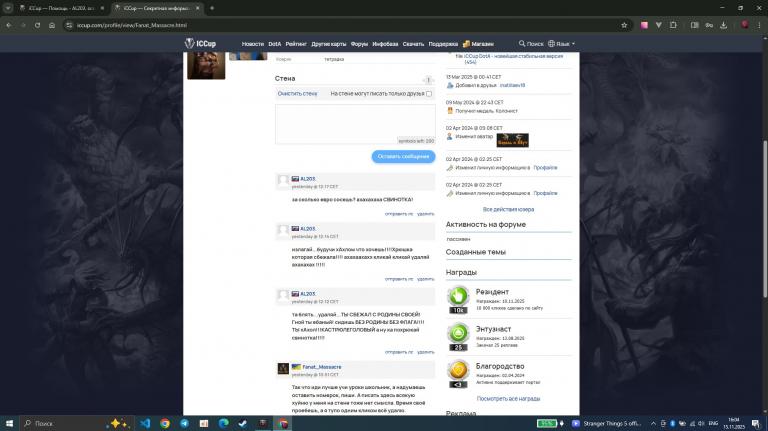Bookmark this page with the star icon
Screen dimensions: 768x431
coord(624,25)
